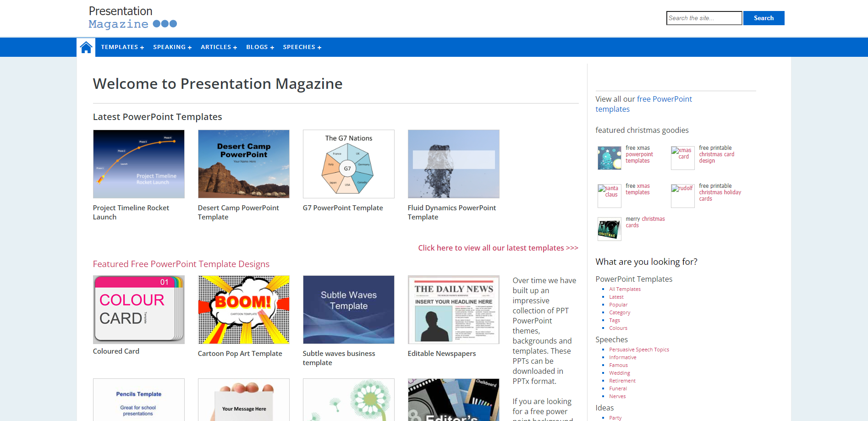Click the Search button
This screenshot has height=421, width=868.
pyautogui.click(x=764, y=18)
